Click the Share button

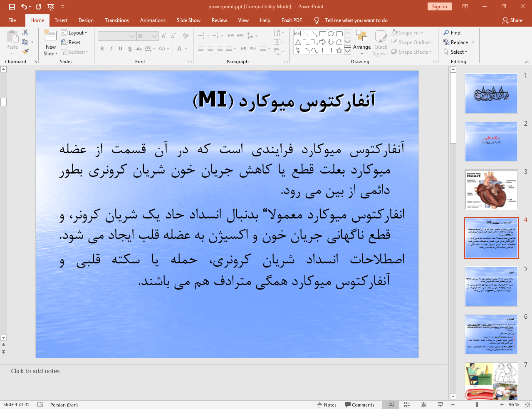coord(512,20)
